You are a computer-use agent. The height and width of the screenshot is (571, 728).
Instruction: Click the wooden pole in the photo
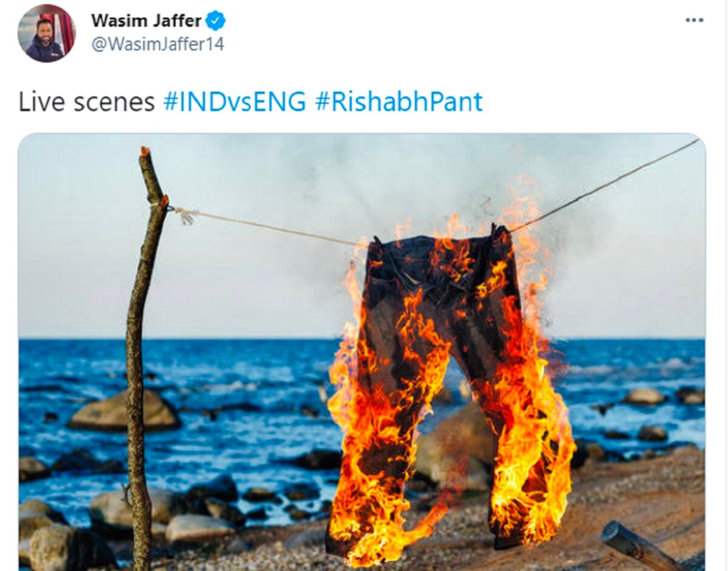(x=143, y=358)
